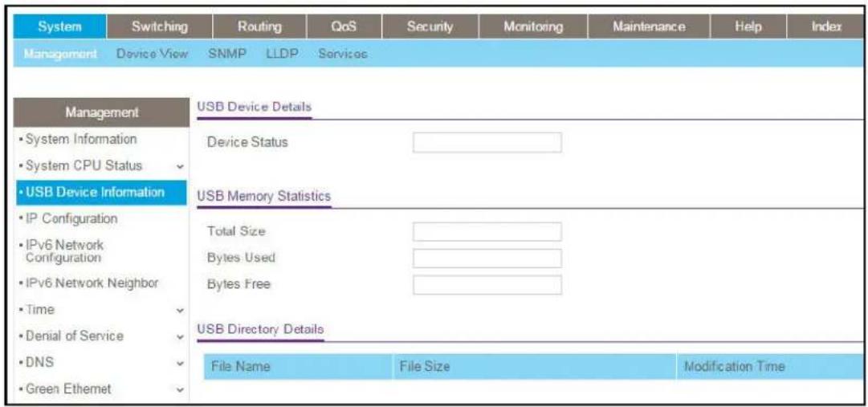Open the Routing tab

click(x=259, y=26)
